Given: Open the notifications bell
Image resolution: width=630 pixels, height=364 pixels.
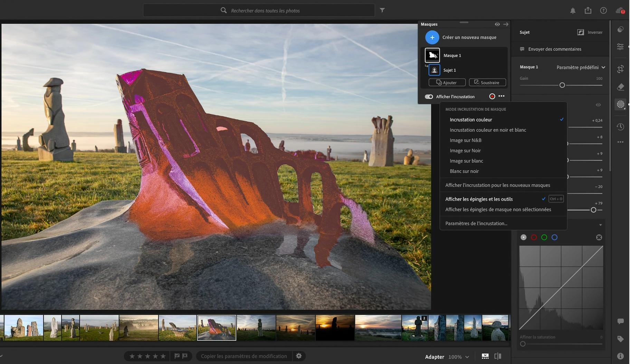Looking at the screenshot, I should (x=573, y=11).
